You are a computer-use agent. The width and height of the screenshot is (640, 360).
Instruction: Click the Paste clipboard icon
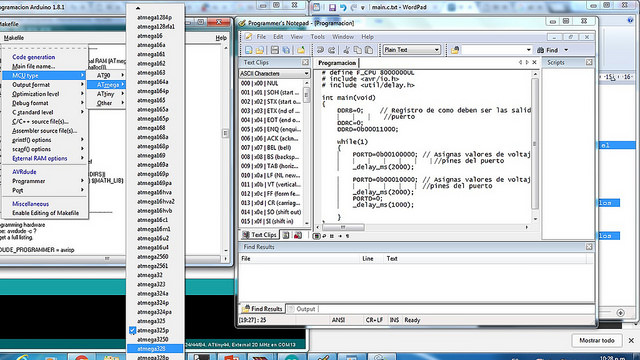pos(369,50)
